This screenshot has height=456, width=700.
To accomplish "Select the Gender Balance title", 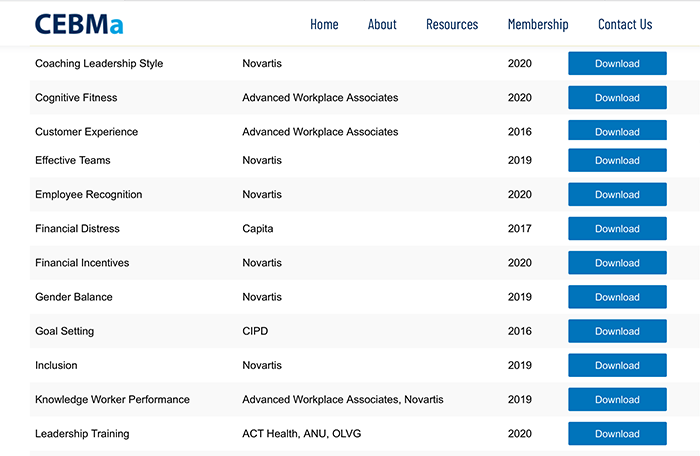I will 74,297.
